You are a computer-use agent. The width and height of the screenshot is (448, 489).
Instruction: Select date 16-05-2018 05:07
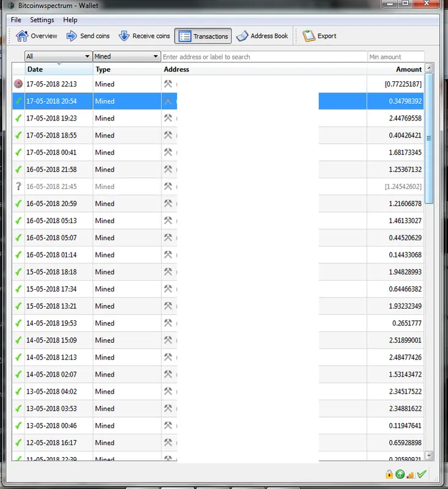[51, 238]
